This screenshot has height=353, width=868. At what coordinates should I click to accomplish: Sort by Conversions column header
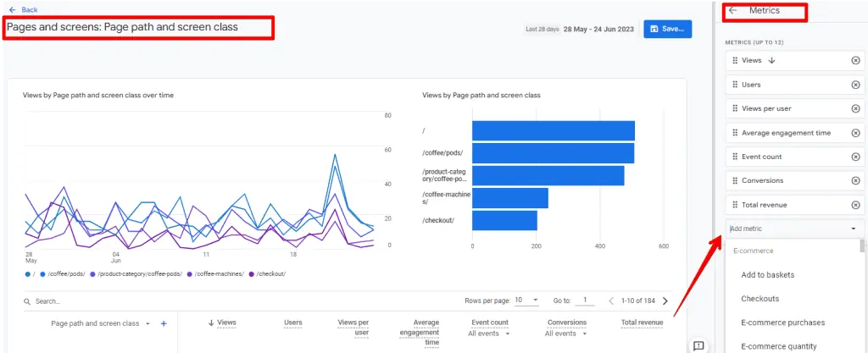(567, 323)
